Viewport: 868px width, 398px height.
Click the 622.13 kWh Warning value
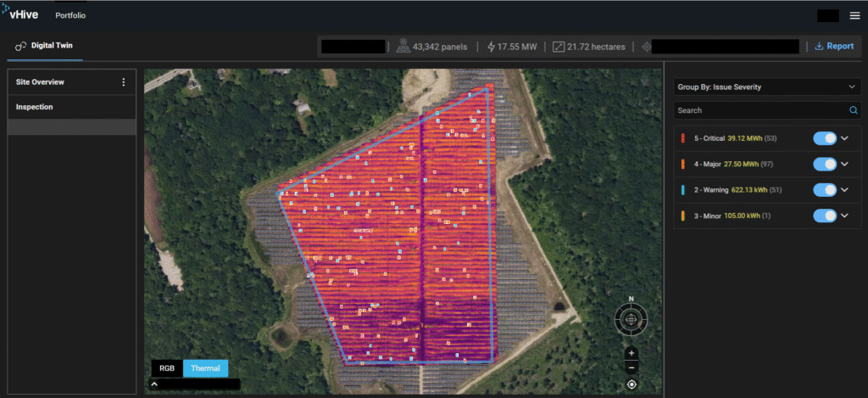point(749,190)
